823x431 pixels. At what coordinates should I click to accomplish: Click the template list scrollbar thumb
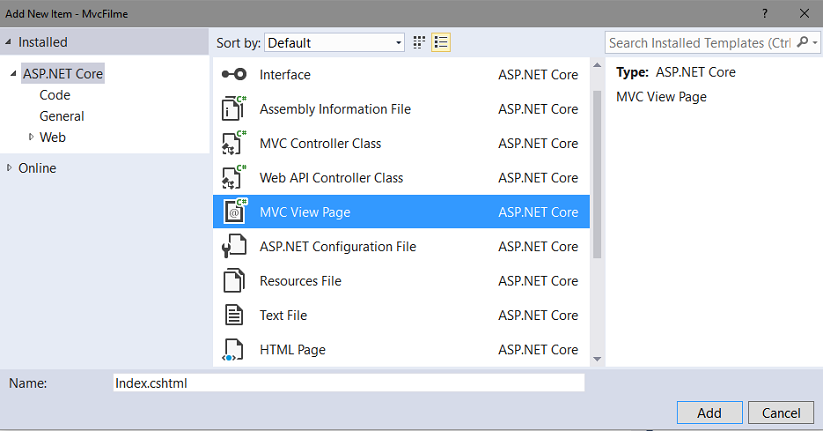click(597, 174)
